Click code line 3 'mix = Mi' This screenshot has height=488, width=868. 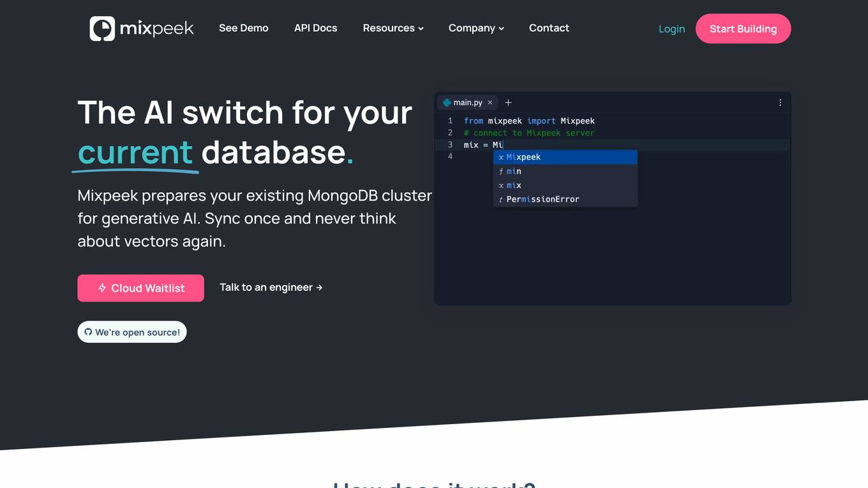pyautogui.click(x=483, y=145)
